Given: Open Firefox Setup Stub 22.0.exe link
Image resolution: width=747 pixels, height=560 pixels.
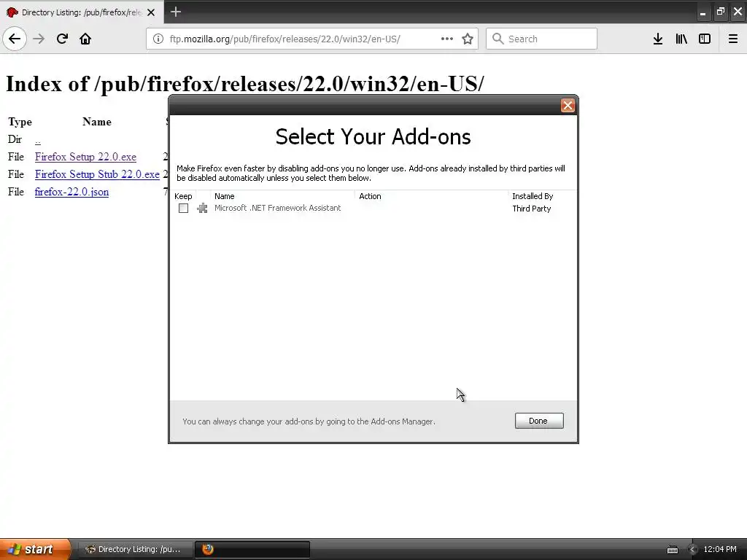Looking at the screenshot, I should 97,174.
